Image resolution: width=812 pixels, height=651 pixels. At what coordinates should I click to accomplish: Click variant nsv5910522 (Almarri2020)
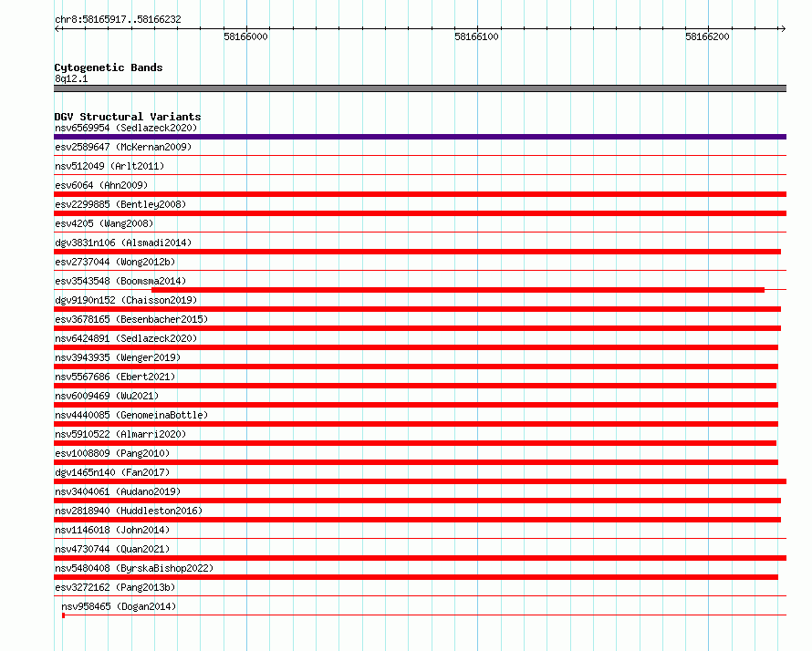tap(120, 434)
